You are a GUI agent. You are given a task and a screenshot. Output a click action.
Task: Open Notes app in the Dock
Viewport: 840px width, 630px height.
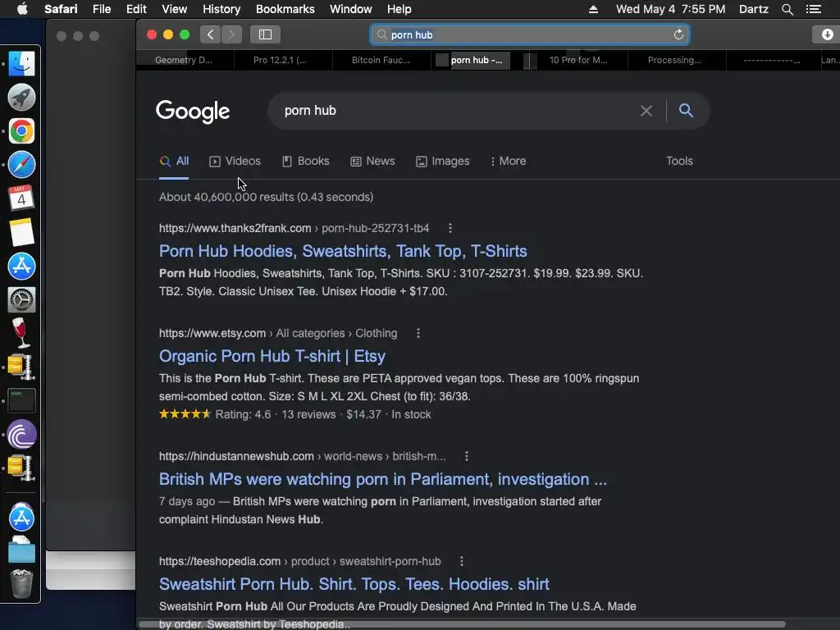(x=21, y=232)
